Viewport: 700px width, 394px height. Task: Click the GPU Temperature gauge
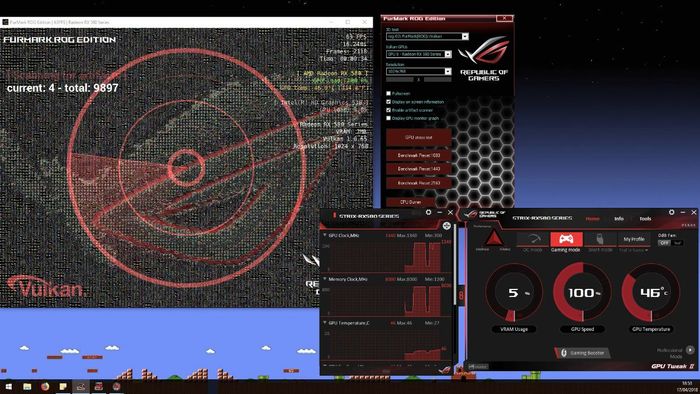(651, 293)
